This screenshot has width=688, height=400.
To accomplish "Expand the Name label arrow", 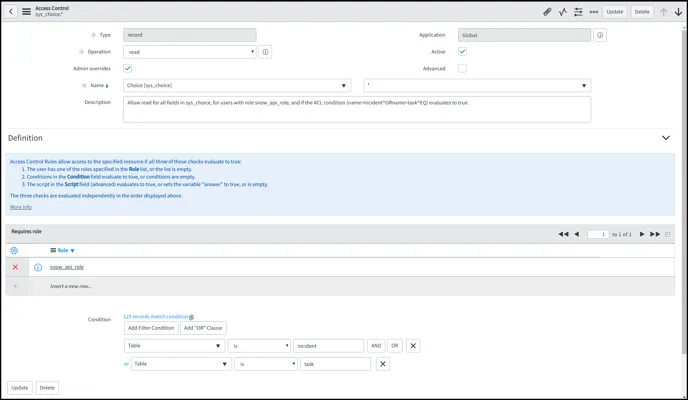I will click(107, 86).
